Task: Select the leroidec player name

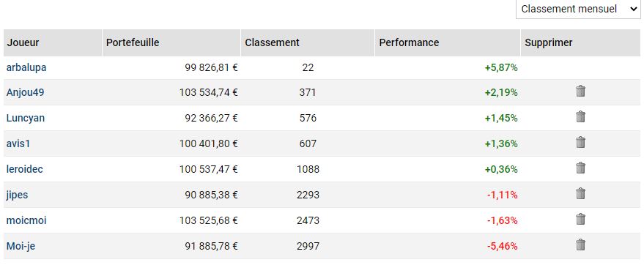Action: 25,169
